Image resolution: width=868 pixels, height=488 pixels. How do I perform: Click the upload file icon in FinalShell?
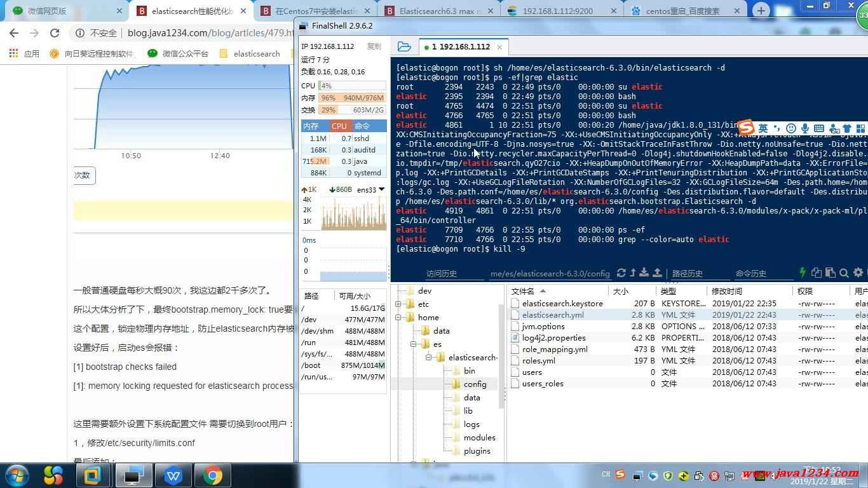click(657, 273)
